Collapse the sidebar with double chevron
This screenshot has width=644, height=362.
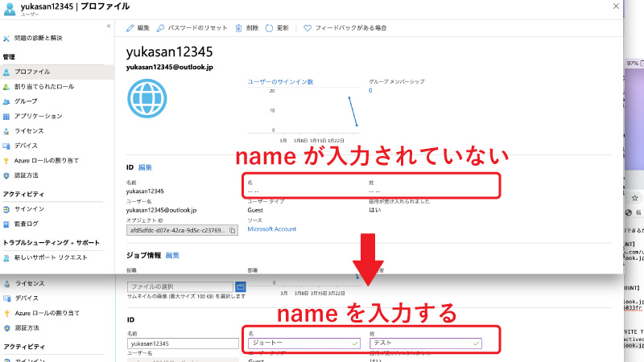point(109,27)
